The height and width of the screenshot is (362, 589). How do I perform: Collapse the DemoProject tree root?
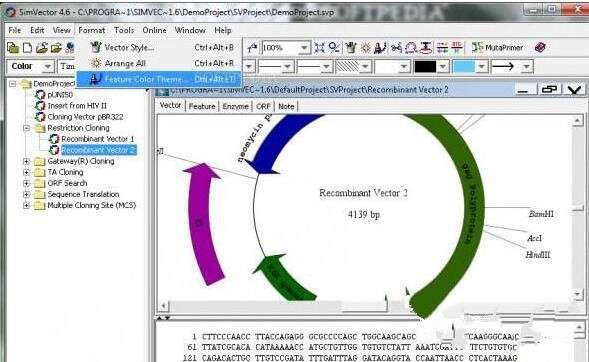[x=13, y=83]
